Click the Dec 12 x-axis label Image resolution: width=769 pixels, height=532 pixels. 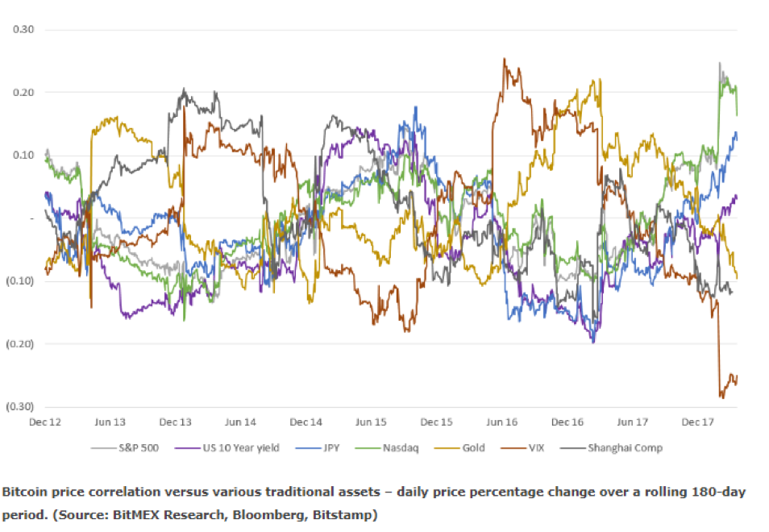pos(45,422)
